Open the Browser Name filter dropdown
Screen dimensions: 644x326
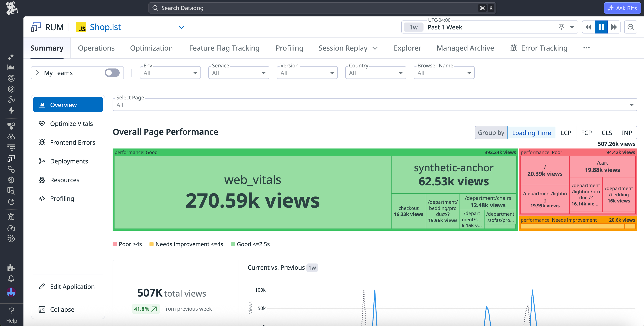pos(444,73)
